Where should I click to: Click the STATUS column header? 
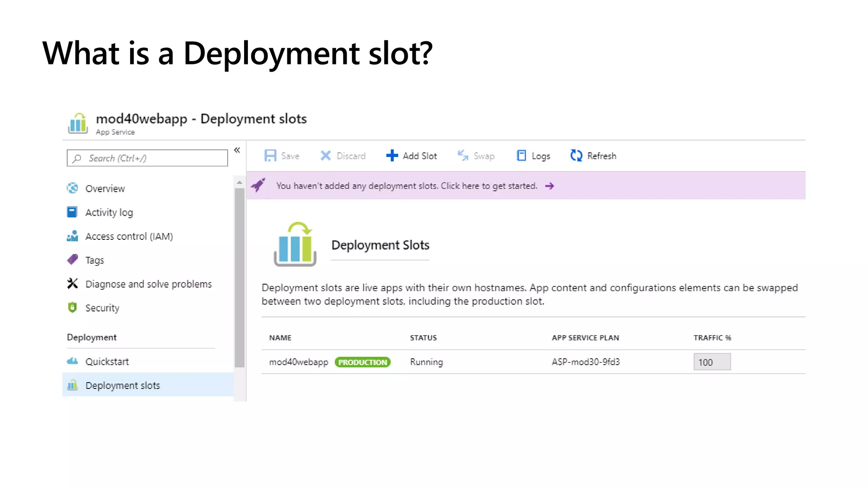pos(423,338)
